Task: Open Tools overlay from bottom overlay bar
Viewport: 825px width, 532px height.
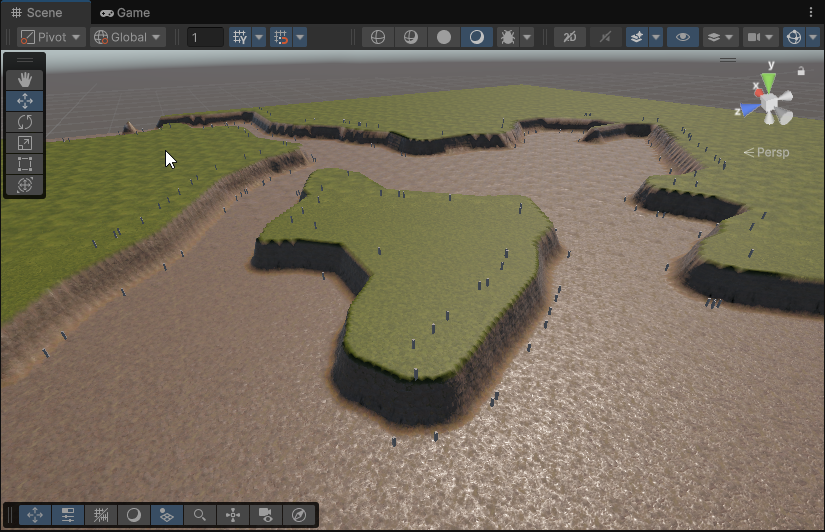Action: (x=35, y=515)
